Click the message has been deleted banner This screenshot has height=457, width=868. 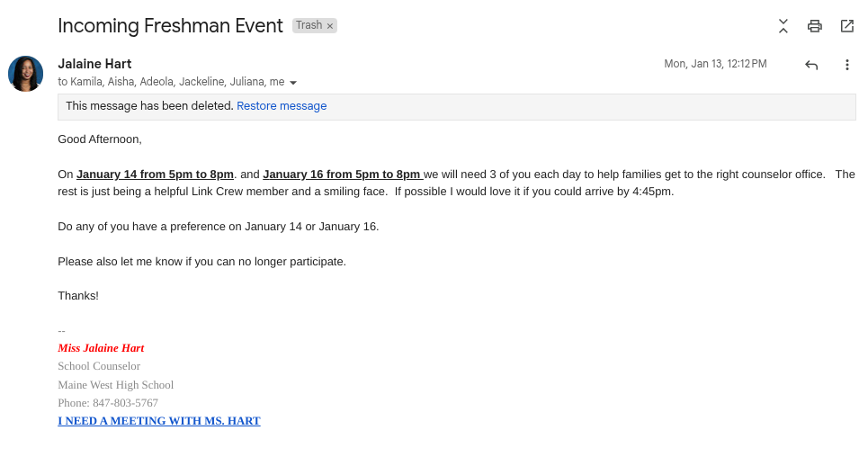(x=149, y=106)
